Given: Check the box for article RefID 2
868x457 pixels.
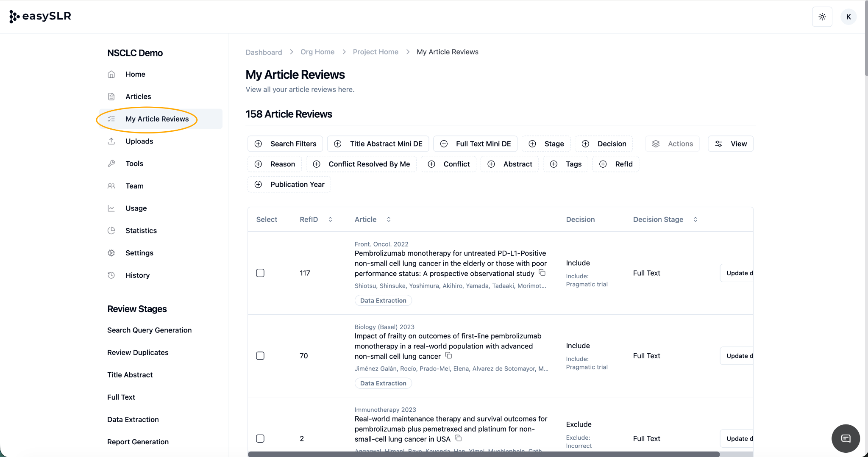Looking at the screenshot, I should [260, 438].
